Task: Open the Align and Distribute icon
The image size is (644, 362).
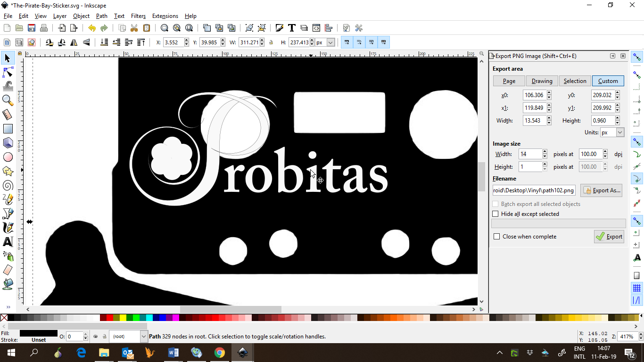Action: [x=329, y=28]
